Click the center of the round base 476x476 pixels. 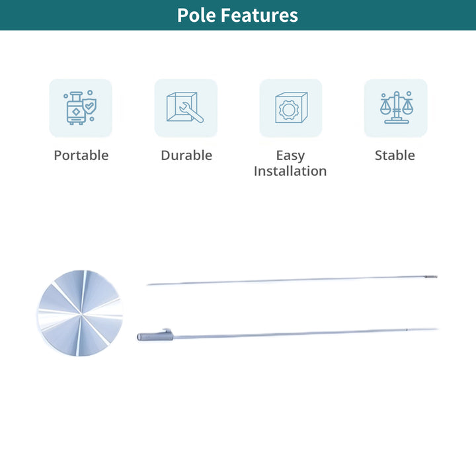(x=81, y=314)
